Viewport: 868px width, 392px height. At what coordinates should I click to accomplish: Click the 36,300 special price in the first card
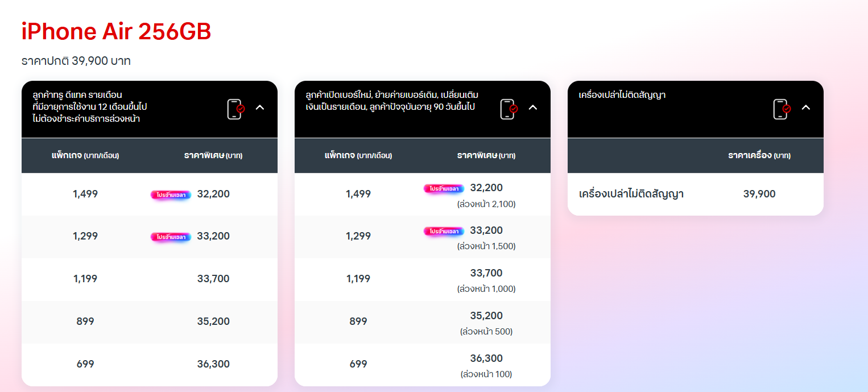tap(213, 364)
